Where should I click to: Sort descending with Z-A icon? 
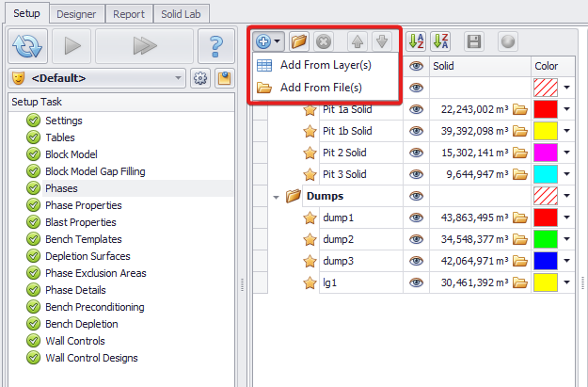tap(440, 41)
